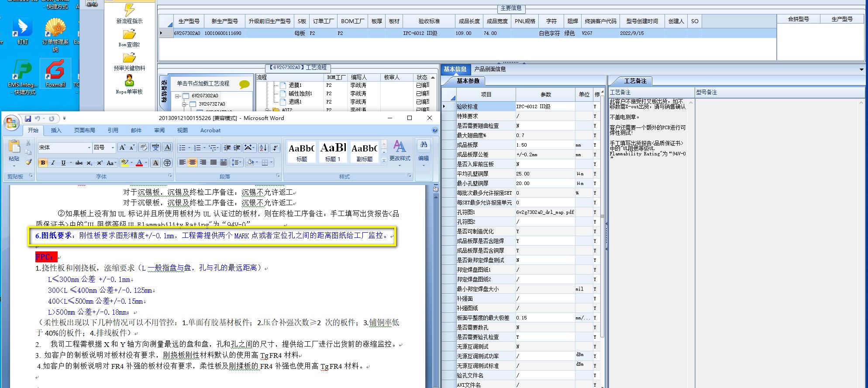Launch the Foxmail desktop shortcut
The image size is (868, 388).
[x=55, y=73]
